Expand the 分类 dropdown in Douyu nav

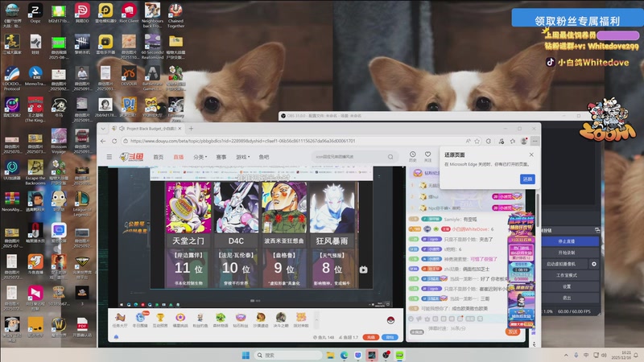[x=200, y=157]
